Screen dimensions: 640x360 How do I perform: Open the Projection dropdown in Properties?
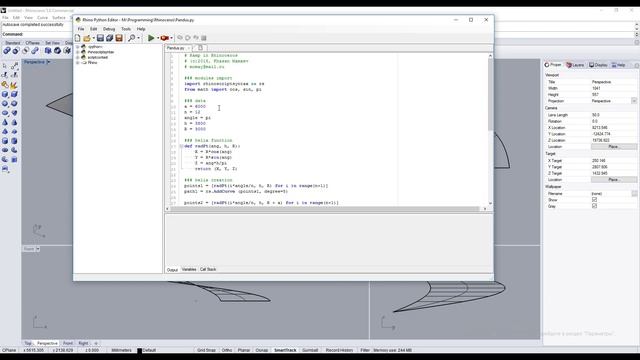click(634, 101)
